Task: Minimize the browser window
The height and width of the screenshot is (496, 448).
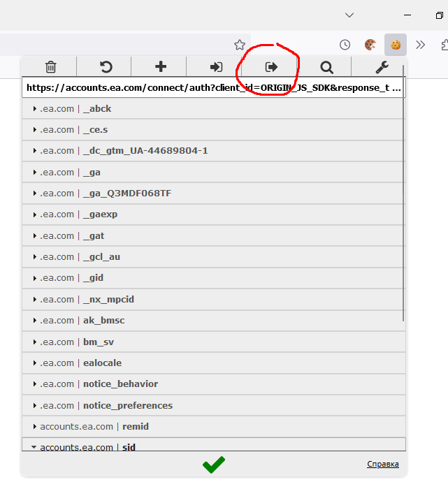Action: click(407, 15)
